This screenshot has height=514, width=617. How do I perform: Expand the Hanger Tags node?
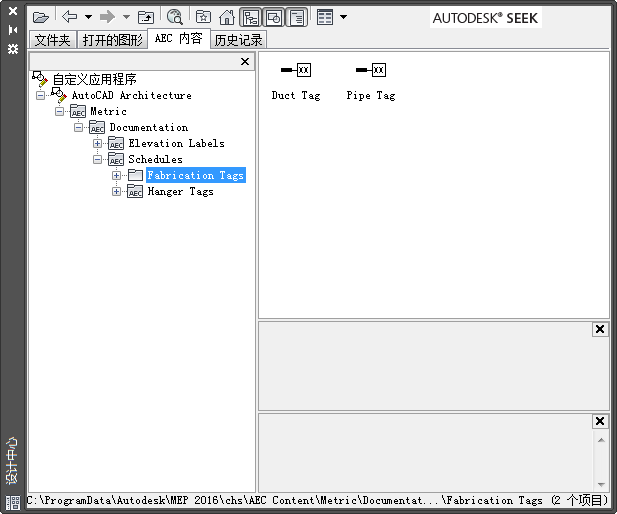pos(116,192)
